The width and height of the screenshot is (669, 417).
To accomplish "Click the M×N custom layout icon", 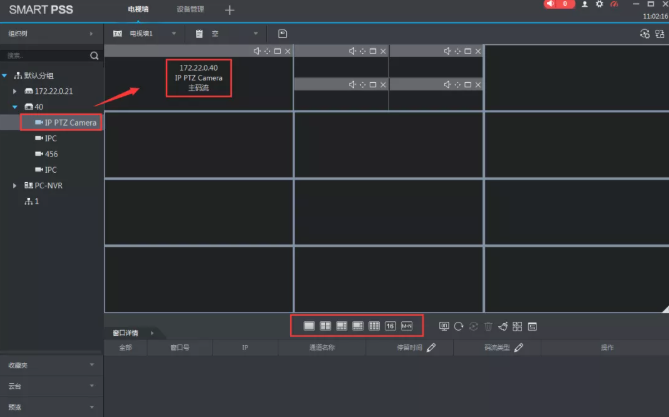I will tap(407, 326).
